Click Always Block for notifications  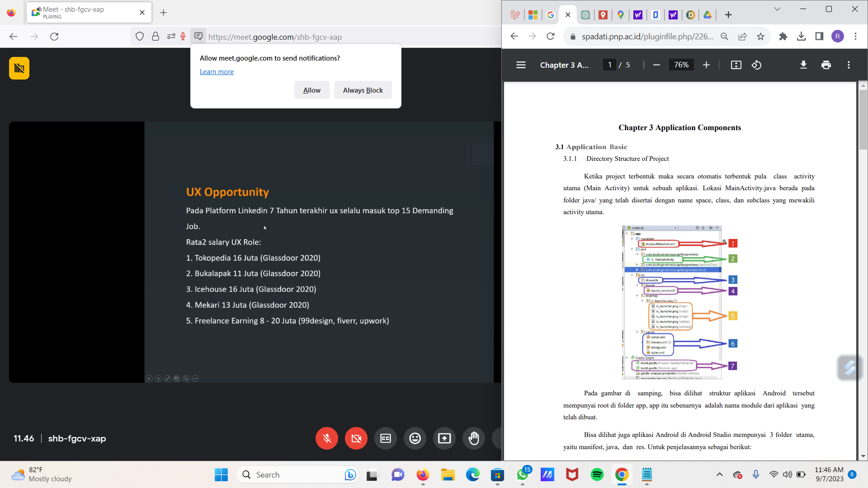[363, 90]
